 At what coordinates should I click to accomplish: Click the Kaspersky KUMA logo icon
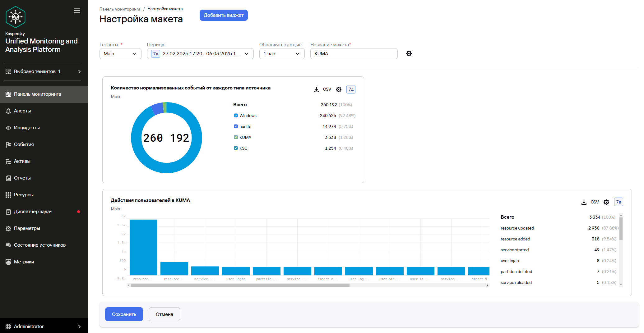[x=16, y=17]
